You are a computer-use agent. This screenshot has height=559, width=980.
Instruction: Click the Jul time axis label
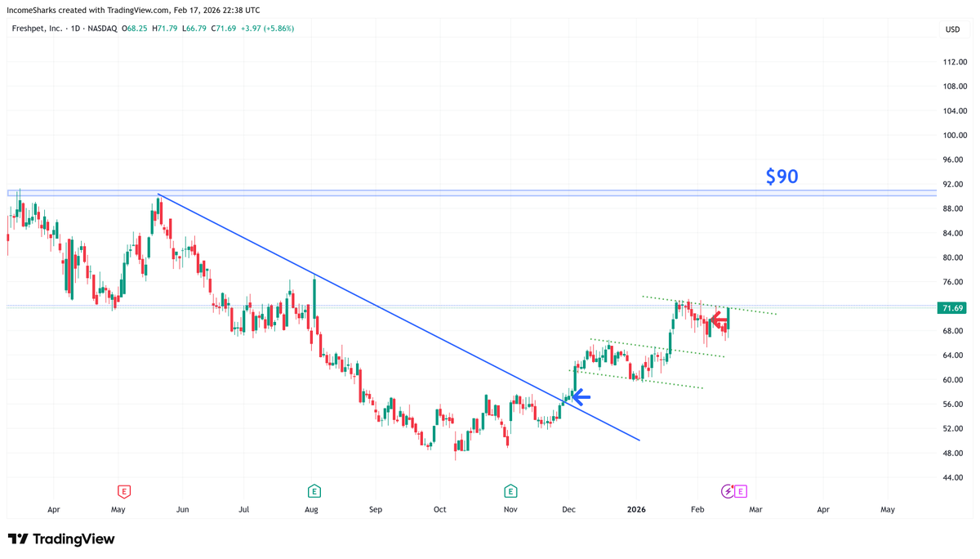point(244,510)
